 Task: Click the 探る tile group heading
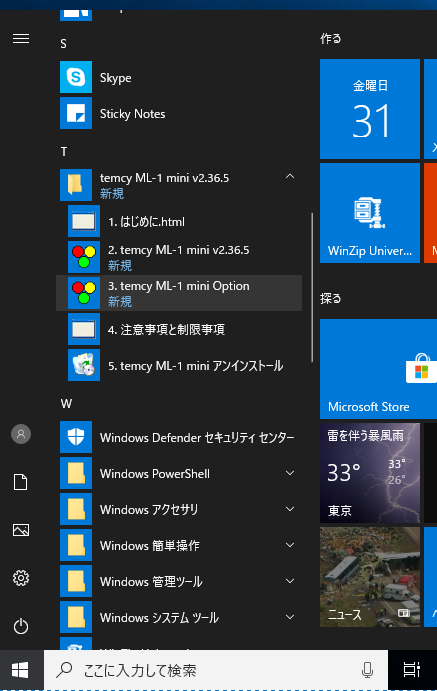330,298
